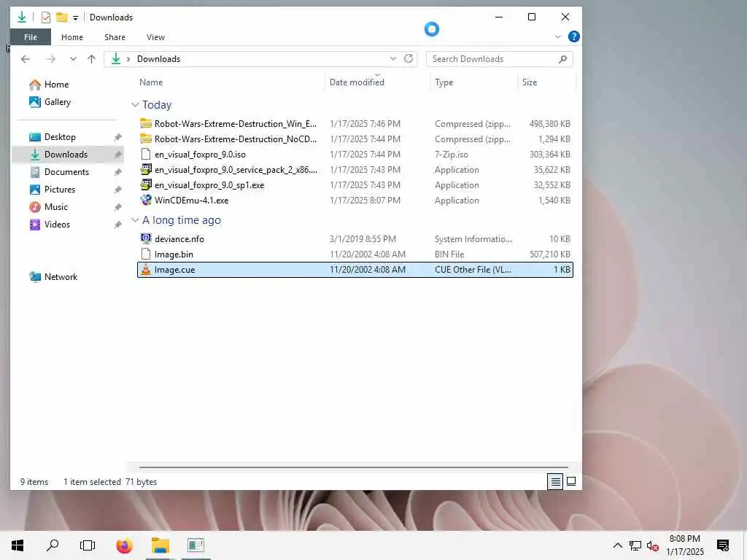Open the Windows Start menu
The width and height of the screenshot is (747, 560).
click(18, 545)
